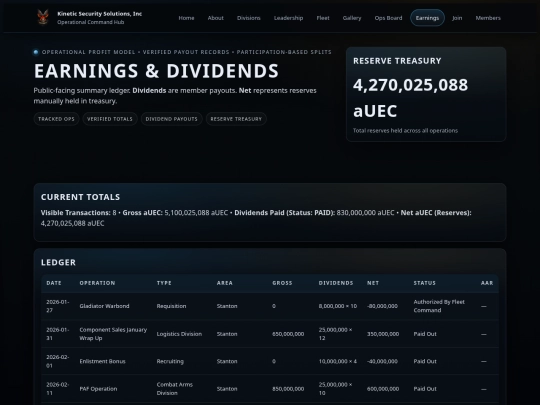
Task: Click the 350,000,000 net value
Action: (x=383, y=334)
